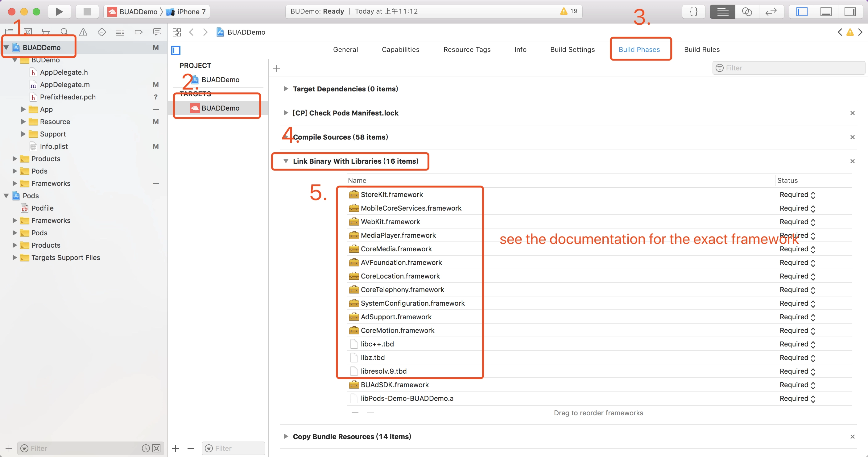Add a library with the plus button

coord(355,413)
